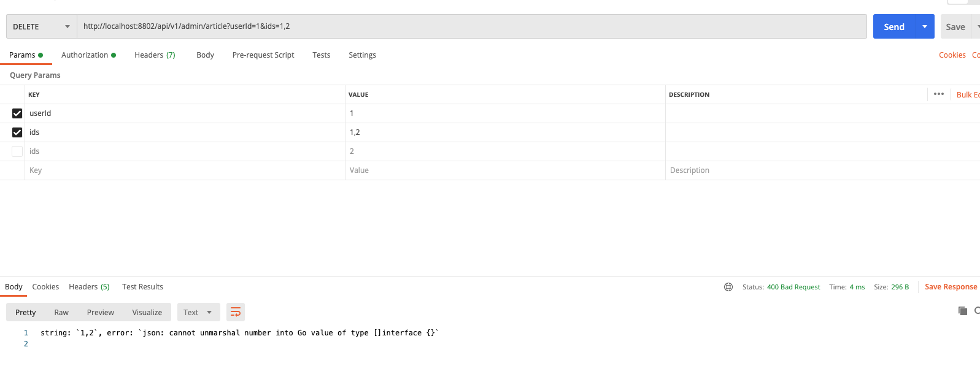Open the Tests tab
Image resolution: width=980 pixels, height=374 pixels.
point(321,55)
